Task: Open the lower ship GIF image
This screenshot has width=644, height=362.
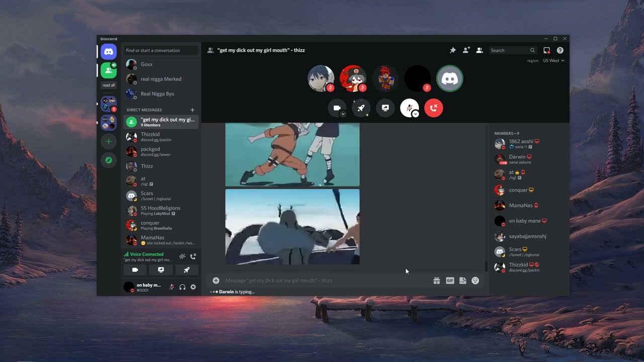Action: (x=292, y=227)
